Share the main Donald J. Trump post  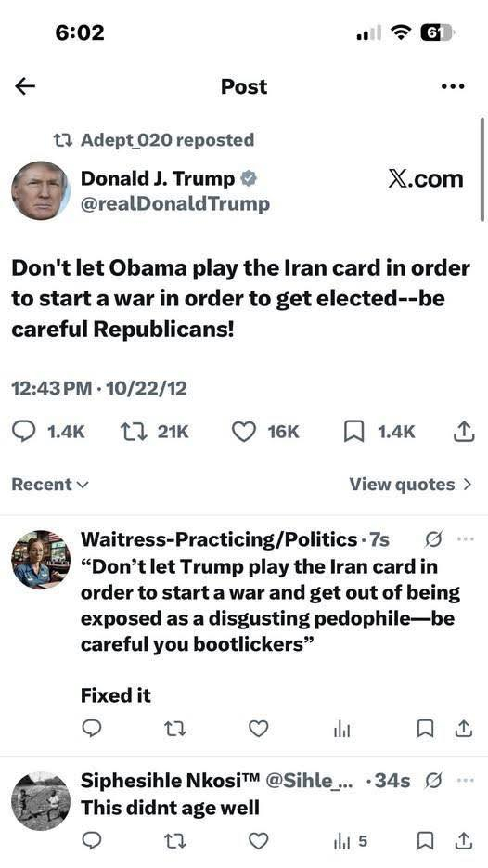[x=464, y=432]
